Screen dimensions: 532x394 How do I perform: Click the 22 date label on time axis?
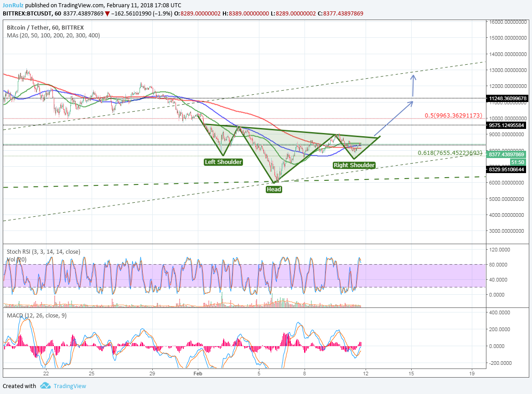[x=46, y=374]
